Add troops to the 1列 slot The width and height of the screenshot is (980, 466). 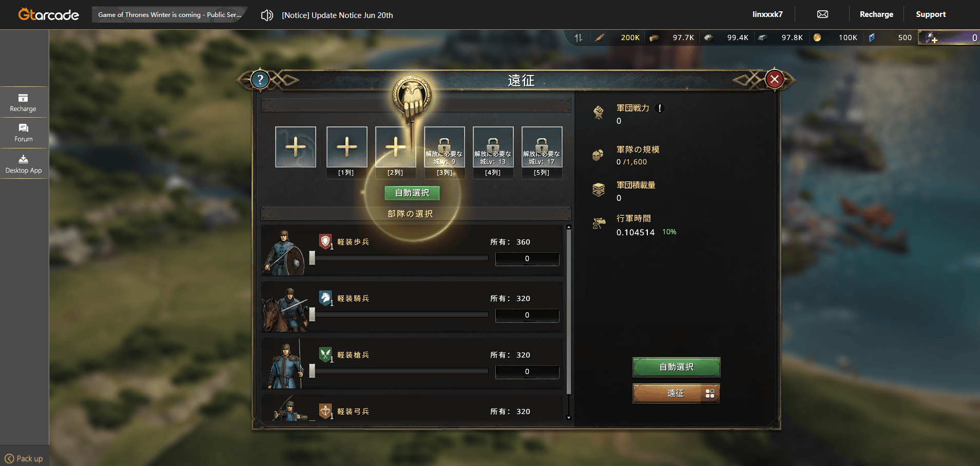click(347, 147)
